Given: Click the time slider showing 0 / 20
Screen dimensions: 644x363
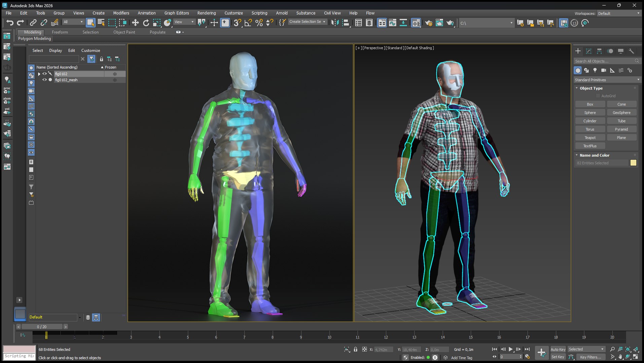Looking at the screenshot, I should click(42, 327).
